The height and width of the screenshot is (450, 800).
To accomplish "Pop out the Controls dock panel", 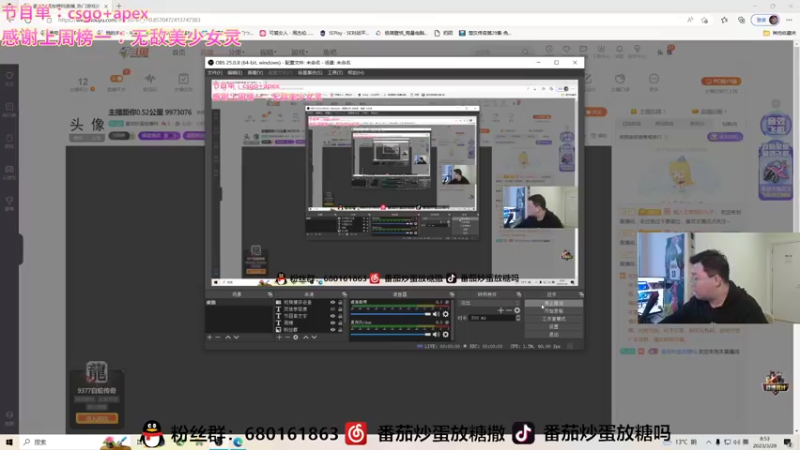I will point(581,294).
